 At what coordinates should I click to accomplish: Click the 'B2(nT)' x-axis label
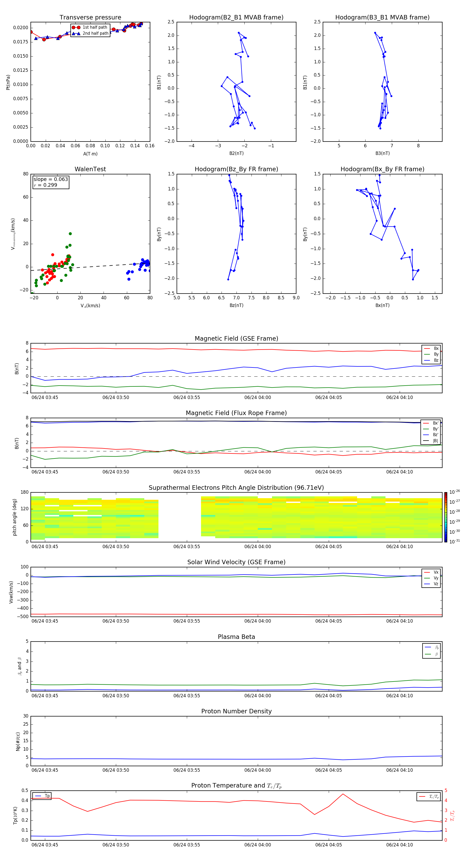tap(236, 153)
